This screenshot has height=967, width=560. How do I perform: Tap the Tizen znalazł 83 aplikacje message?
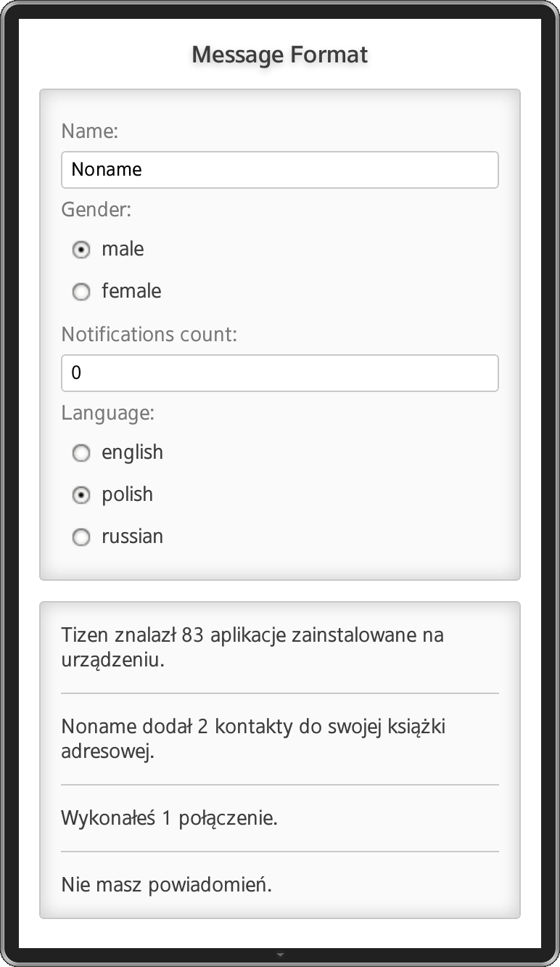(252, 648)
